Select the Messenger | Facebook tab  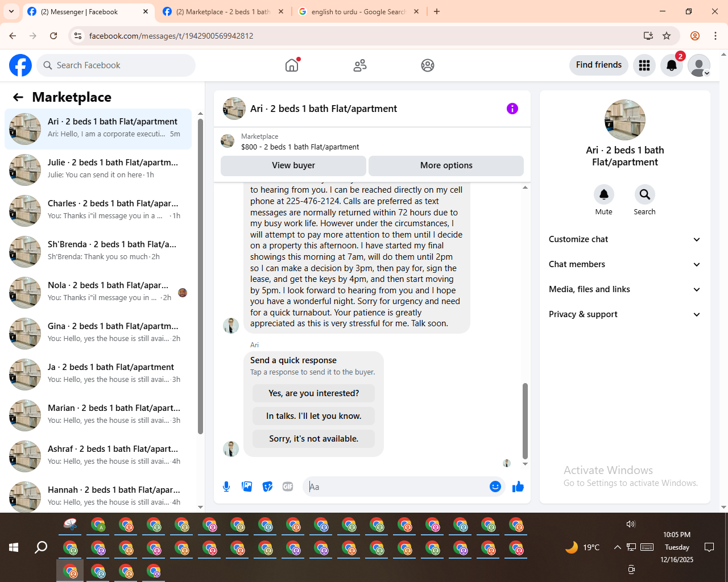pyautogui.click(x=88, y=11)
